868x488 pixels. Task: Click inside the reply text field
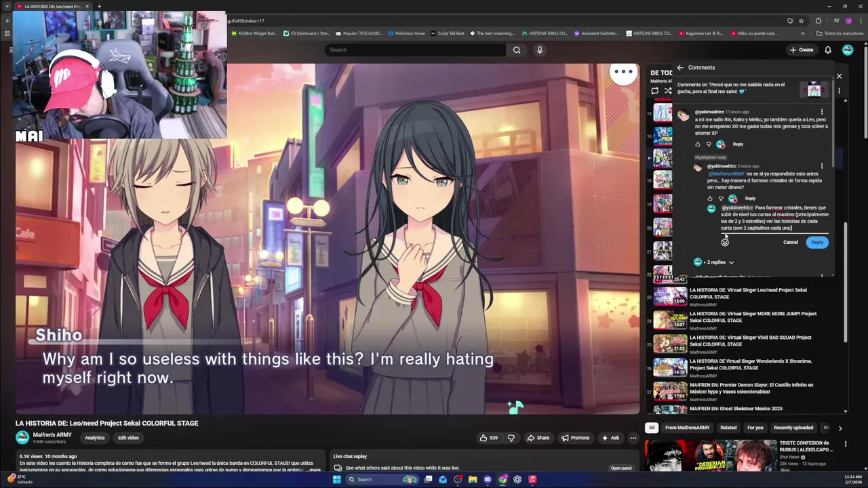click(774, 218)
